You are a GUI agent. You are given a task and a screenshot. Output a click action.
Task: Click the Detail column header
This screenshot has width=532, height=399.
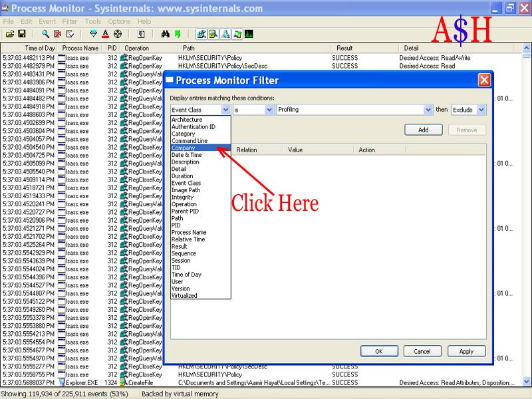coord(456,48)
